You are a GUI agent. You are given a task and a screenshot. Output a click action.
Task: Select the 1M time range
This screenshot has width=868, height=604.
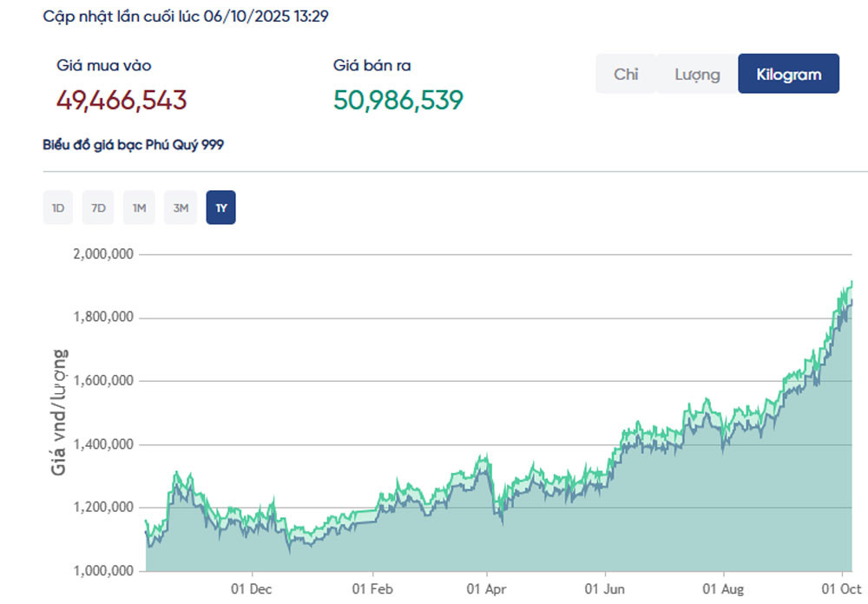point(139,208)
